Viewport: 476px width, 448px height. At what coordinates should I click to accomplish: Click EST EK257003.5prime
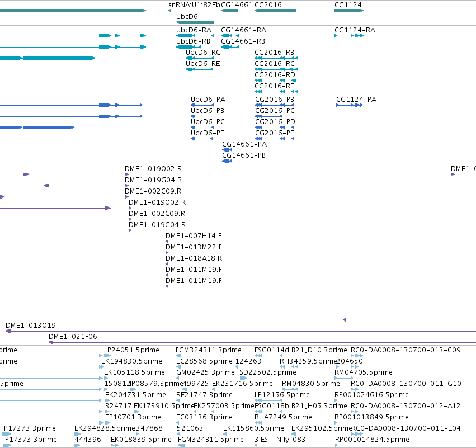[204, 412]
